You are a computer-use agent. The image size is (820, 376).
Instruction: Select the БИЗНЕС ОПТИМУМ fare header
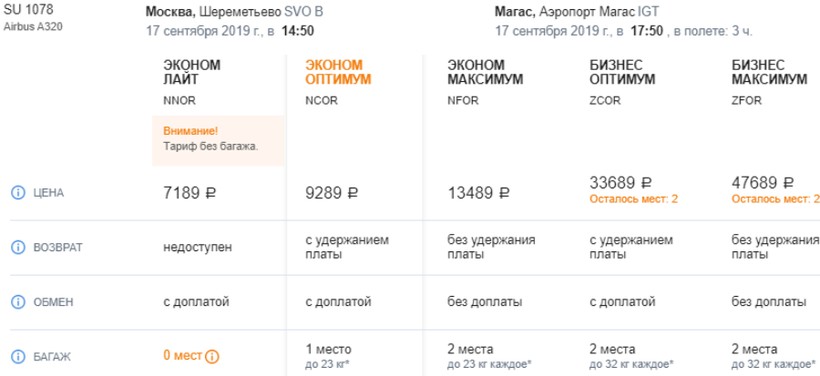(x=622, y=72)
